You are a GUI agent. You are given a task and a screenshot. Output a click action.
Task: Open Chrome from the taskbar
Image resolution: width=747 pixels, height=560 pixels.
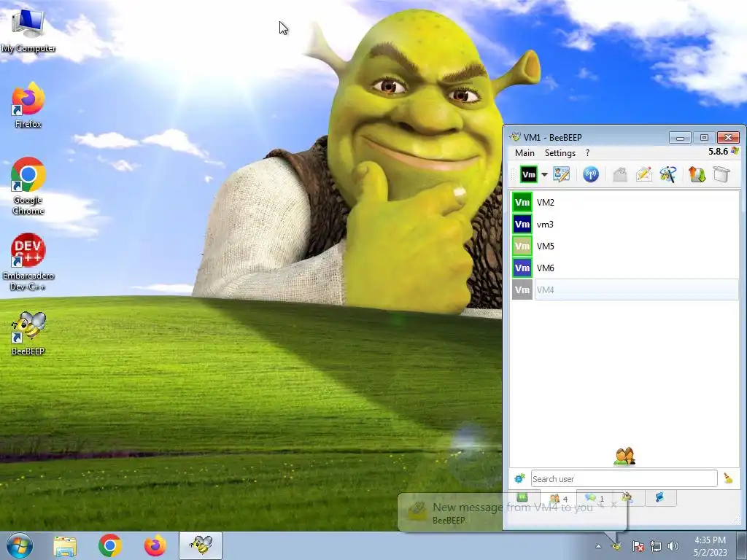pos(110,545)
